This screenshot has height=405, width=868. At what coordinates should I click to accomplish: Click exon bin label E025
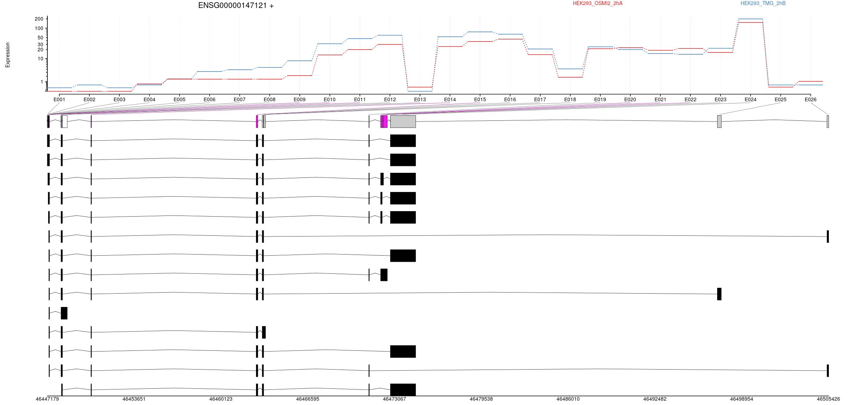tap(780, 99)
